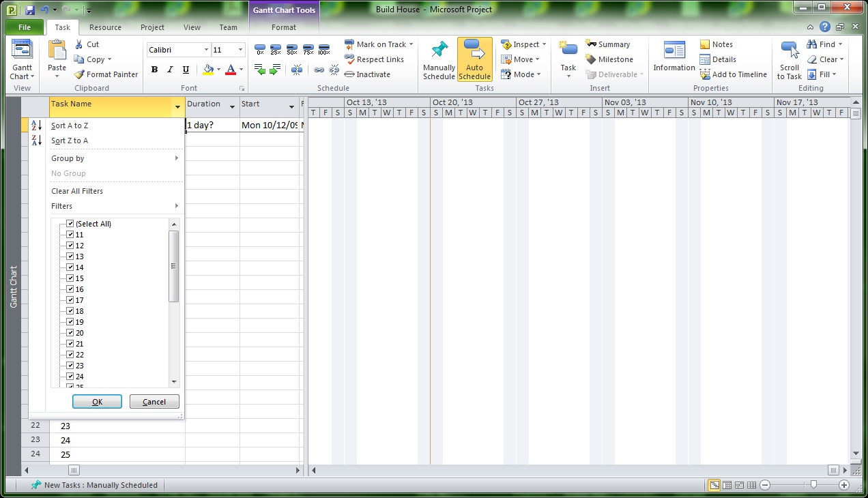
Task: Uncheck filter value 14
Action: (70, 267)
